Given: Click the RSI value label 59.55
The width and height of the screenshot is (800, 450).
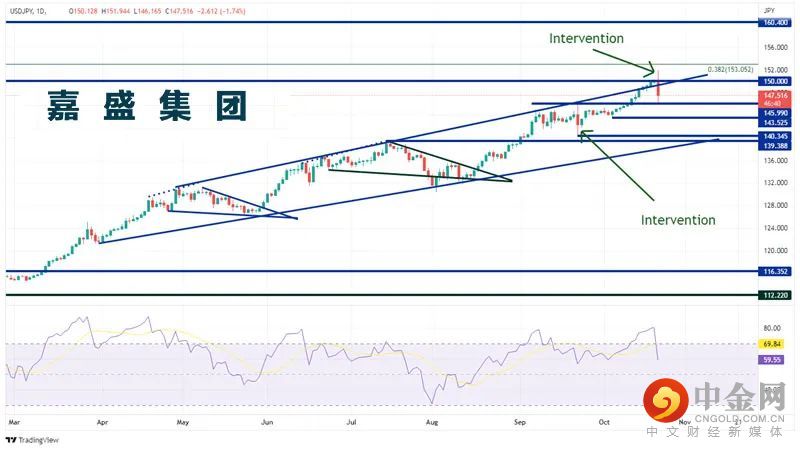Looking at the screenshot, I should point(771,360).
